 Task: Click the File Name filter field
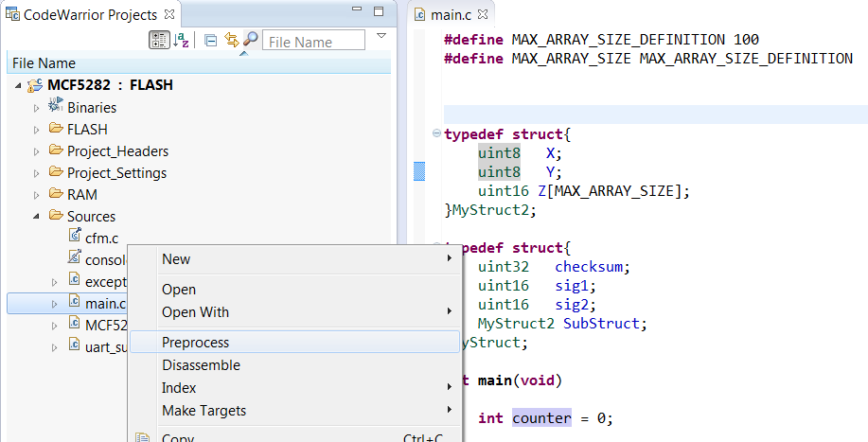314,42
